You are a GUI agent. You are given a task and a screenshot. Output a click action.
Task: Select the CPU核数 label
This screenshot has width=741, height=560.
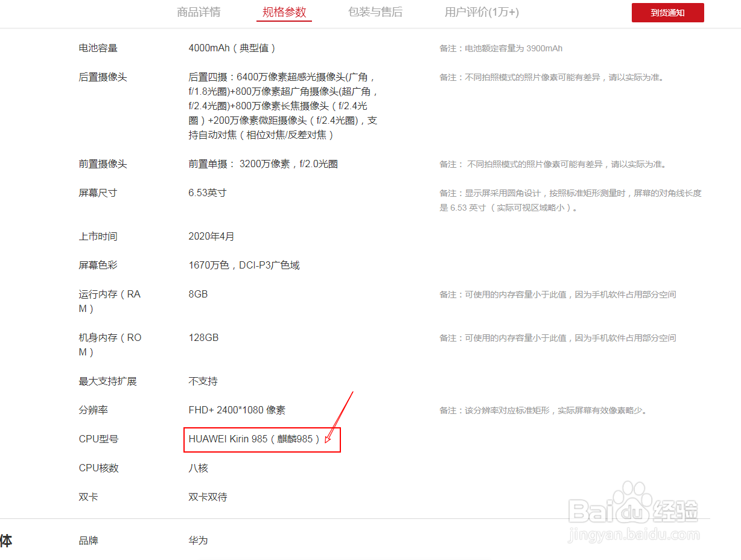click(x=99, y=468)
